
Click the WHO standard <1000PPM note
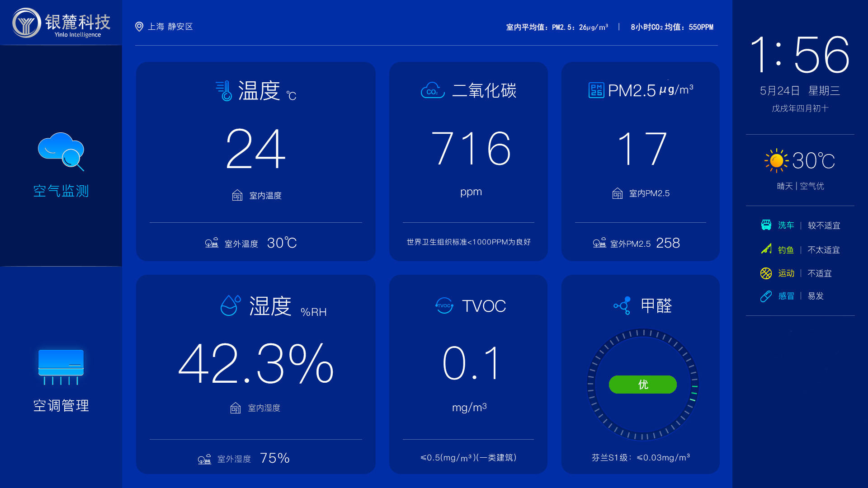coord(469,242)
